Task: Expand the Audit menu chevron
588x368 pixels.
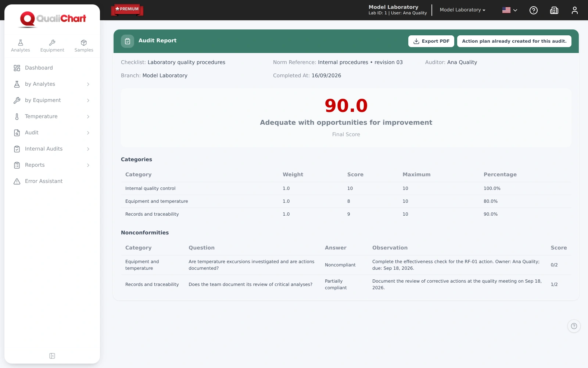Action: (x=88, y=133)
